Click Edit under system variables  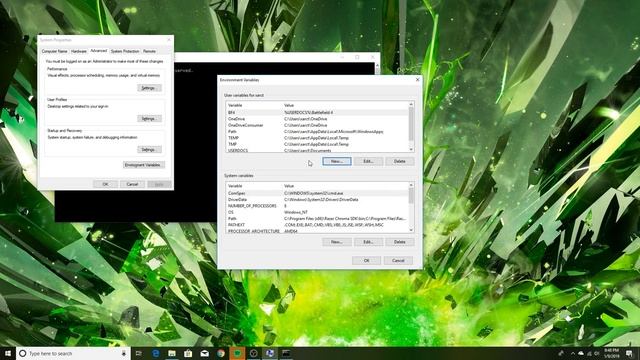coord(368,242)
